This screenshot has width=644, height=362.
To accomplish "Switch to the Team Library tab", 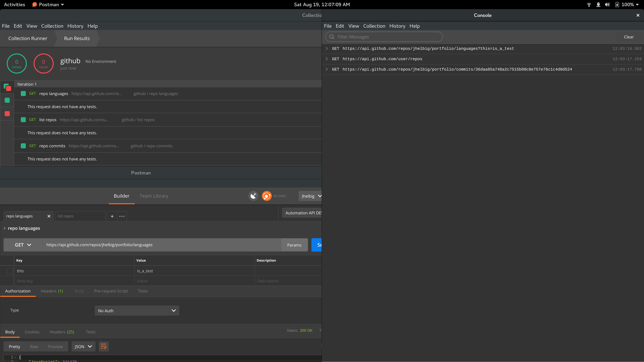I will click(154, 196).
